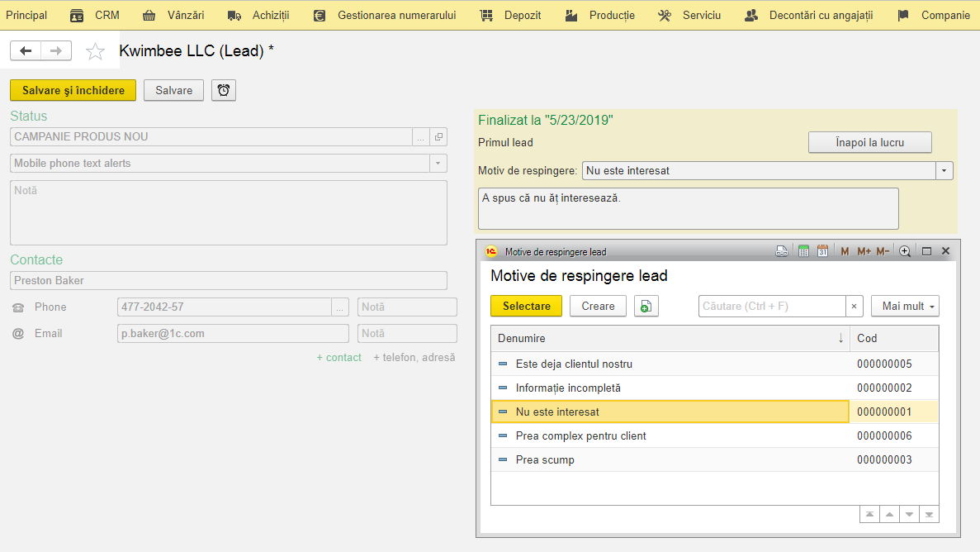980x552 pixels.
Task: Click the Selectare button
Action: click(526, 306)
